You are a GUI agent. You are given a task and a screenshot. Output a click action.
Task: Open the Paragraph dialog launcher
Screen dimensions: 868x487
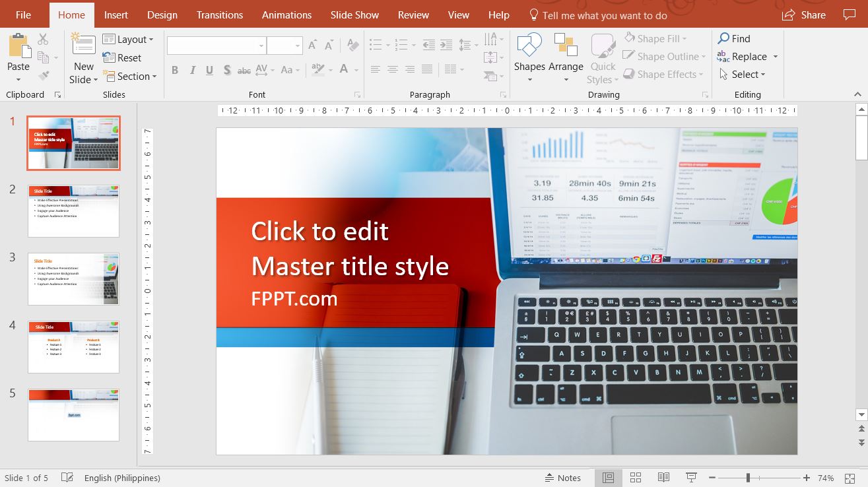coord(503,95)
